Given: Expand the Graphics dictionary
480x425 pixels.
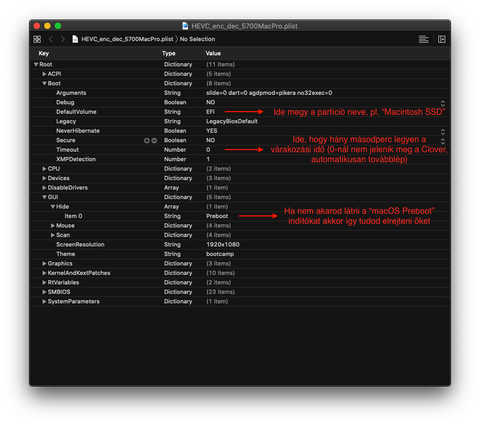Looking at the screenshot, I should (44, 264).
